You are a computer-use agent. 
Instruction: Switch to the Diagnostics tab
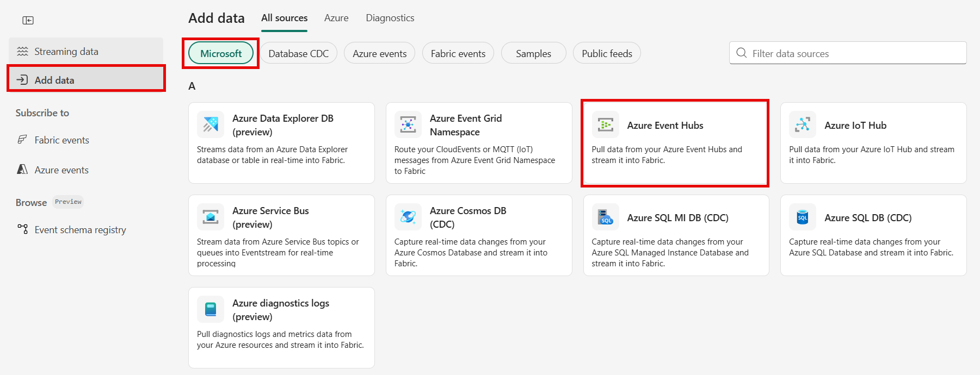click(x=390, y=18)
